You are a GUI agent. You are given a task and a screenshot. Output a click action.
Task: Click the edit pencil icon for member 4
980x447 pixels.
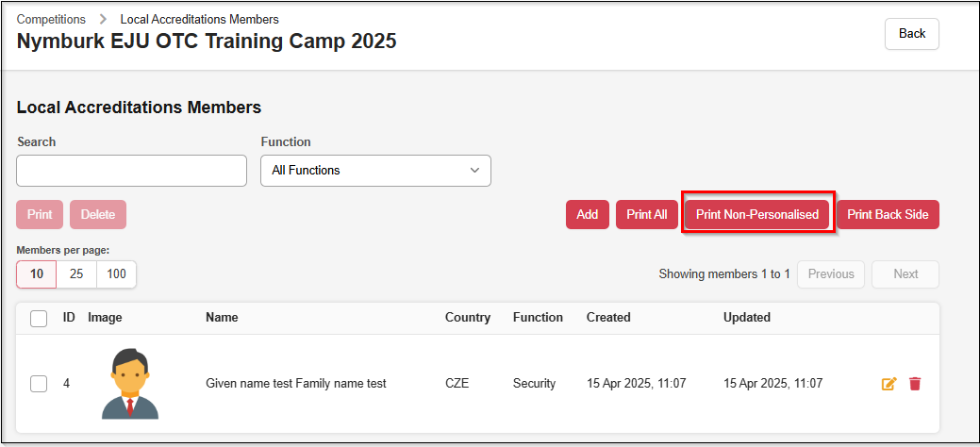click(889, 384)
